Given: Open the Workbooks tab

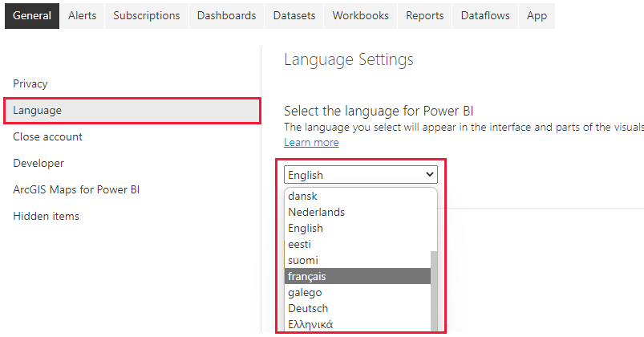Looking at the screenshot, I should [x=360, y=15].
